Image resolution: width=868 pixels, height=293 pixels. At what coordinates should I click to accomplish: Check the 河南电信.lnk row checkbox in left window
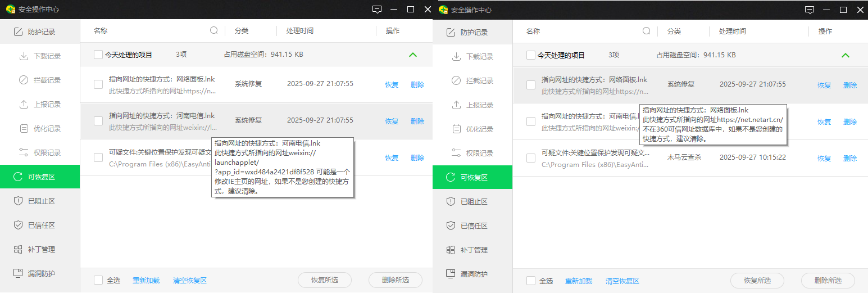point(98,121)
